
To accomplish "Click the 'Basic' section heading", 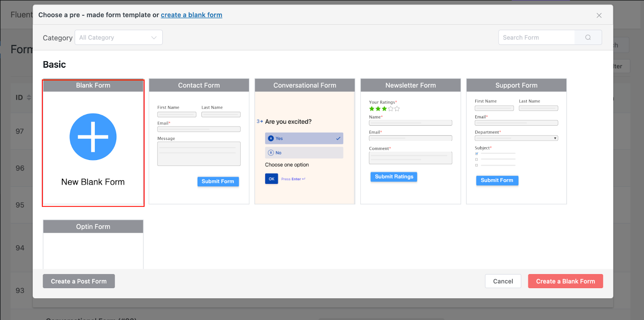I will (x=54, y=64).
